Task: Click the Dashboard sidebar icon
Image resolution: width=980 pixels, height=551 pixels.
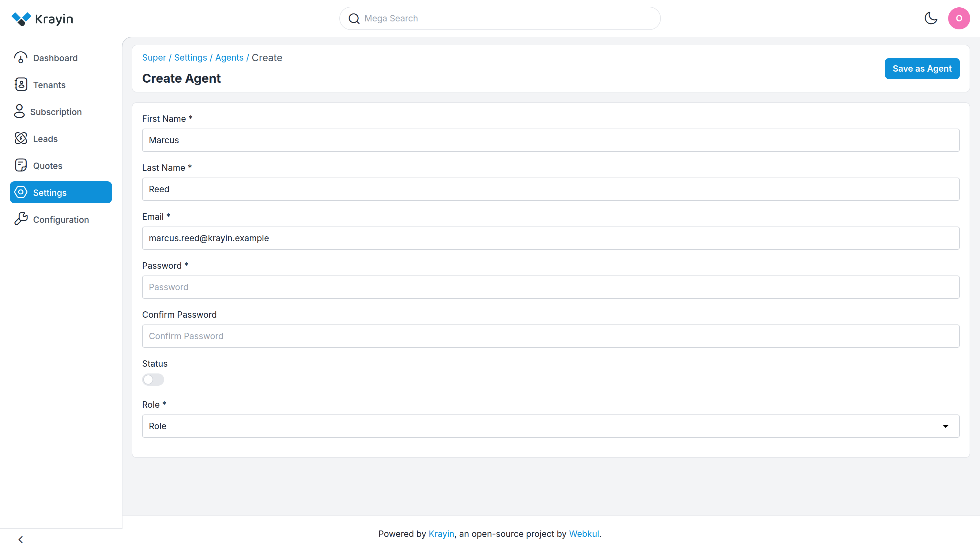Action: [21, 58]
